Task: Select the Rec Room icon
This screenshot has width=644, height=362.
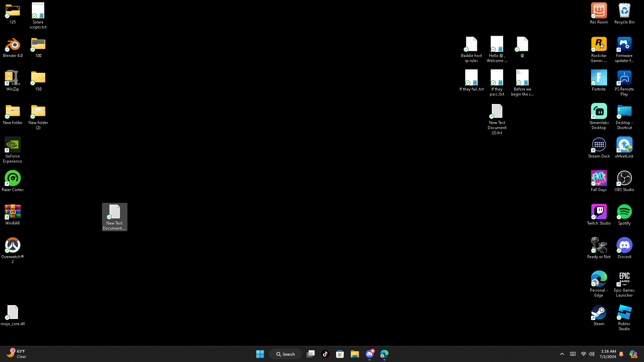Action: pos(599,14)
